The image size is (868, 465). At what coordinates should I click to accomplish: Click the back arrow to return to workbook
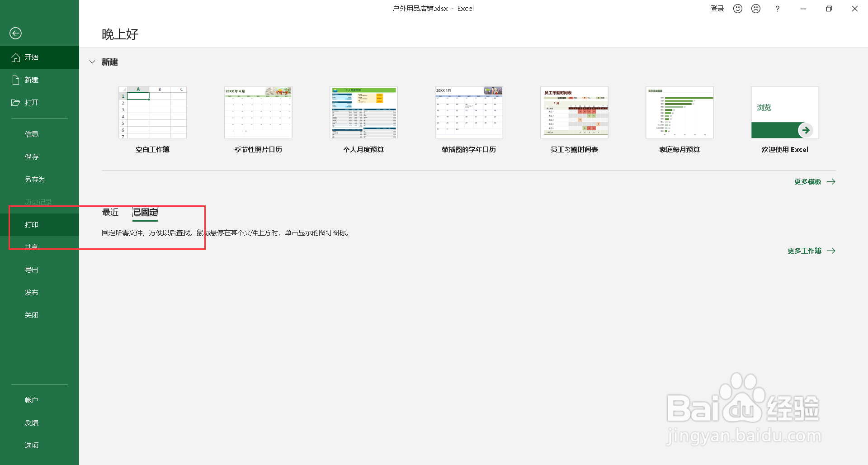(15, 33)
